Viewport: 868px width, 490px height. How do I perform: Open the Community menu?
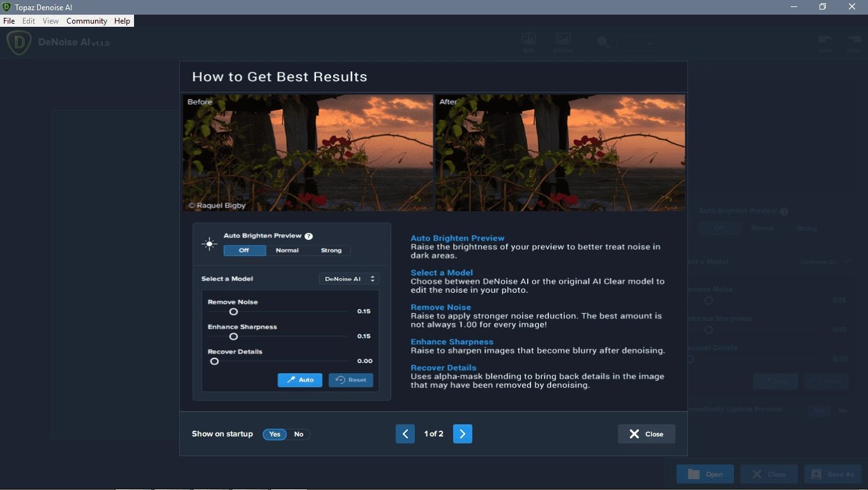click(x=87, y=21)
